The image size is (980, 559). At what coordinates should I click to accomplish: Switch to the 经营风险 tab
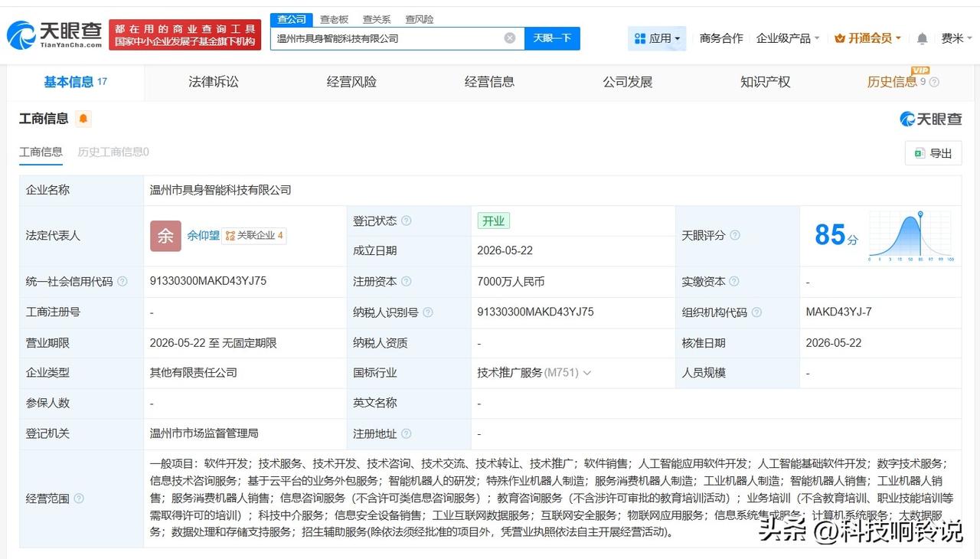point(351,82)
